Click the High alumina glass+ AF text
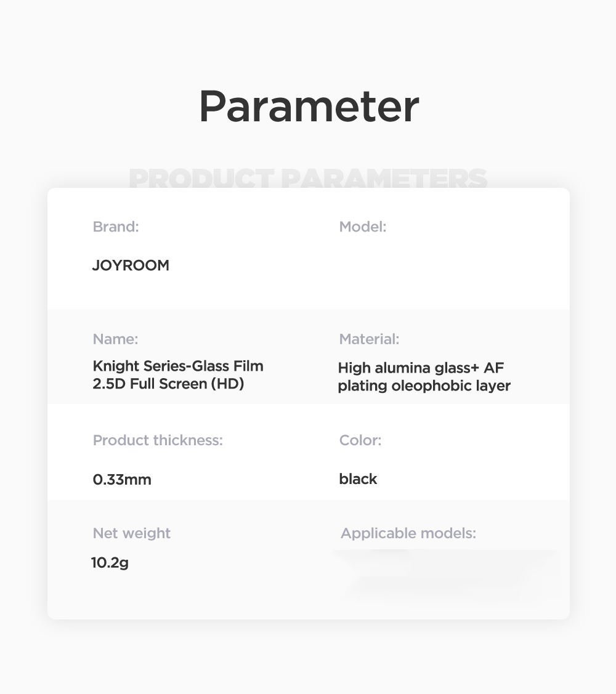The width and height of the screenshot is (616, 694). pyautogui.click(x=421, y=368)
